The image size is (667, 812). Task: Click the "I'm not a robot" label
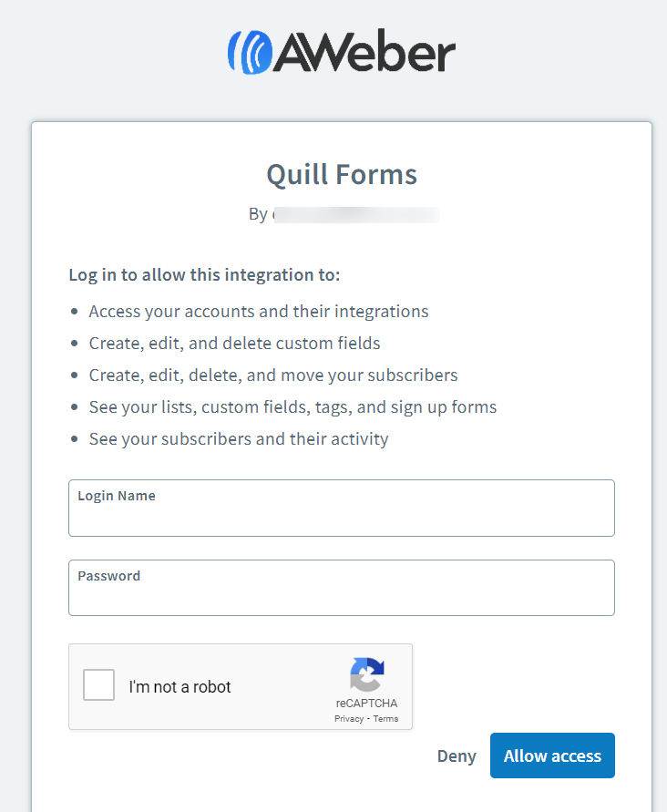pos(180,686)
